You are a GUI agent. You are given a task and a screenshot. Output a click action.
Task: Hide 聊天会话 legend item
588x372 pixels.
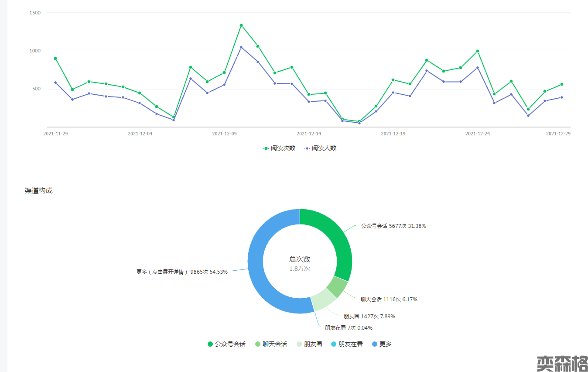(x=270, y=344)
